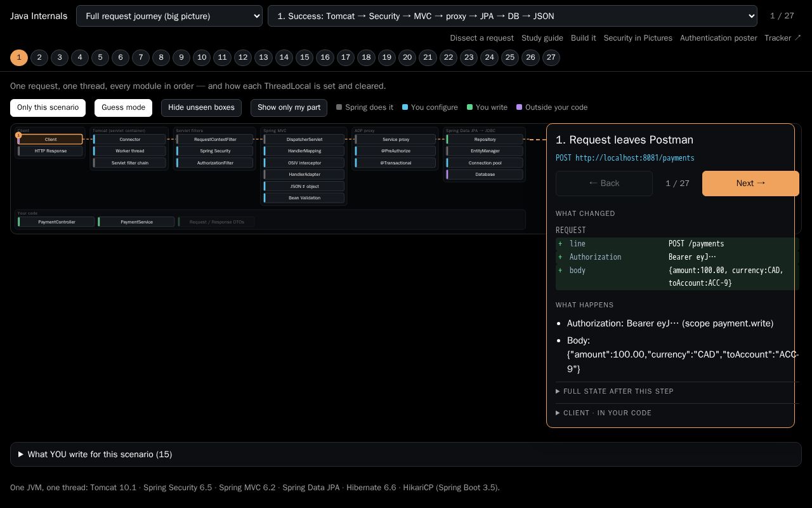Select the Repository box
The height and width of the screenshot is (508, 812).
coord(485,139)
